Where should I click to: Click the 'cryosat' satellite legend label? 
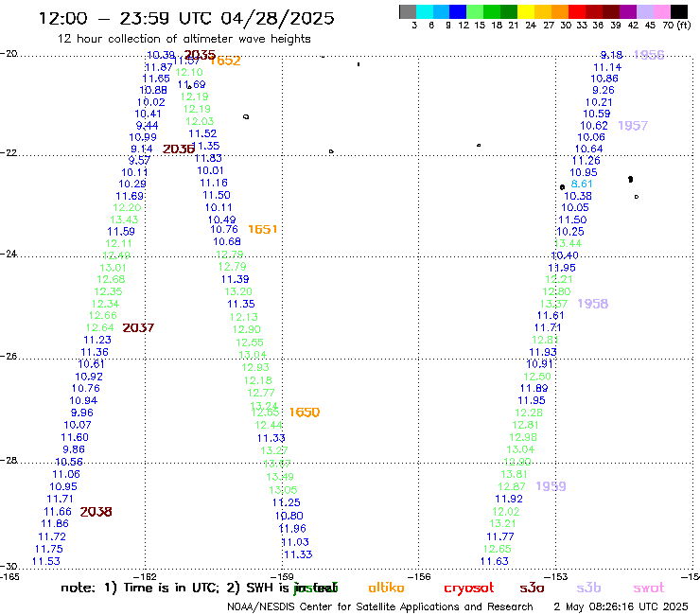tap(469, 589)
